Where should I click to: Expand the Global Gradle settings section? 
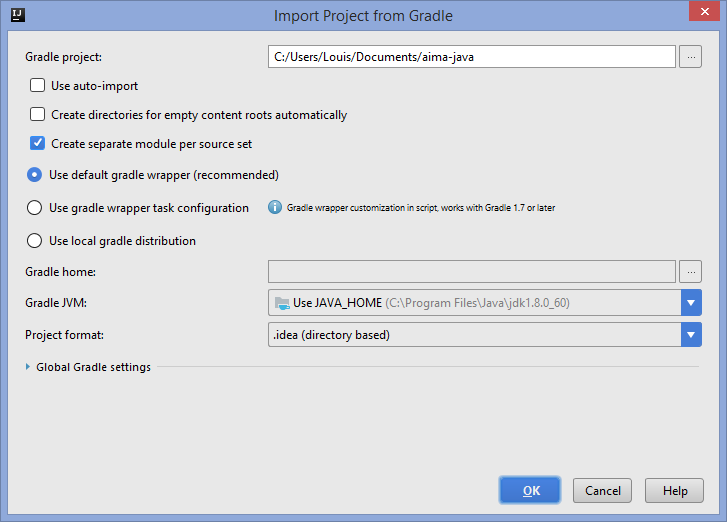[28, 367]
